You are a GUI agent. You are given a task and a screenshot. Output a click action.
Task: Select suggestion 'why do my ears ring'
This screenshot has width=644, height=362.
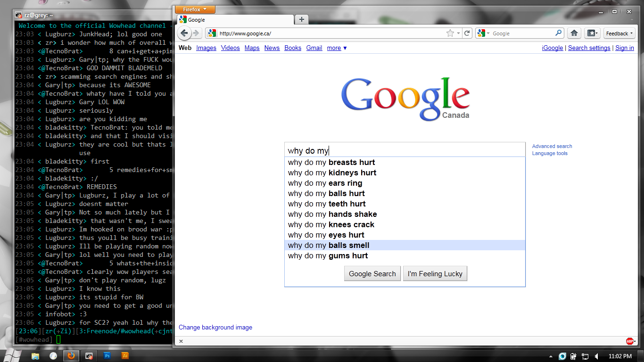[x=405, y=183]
